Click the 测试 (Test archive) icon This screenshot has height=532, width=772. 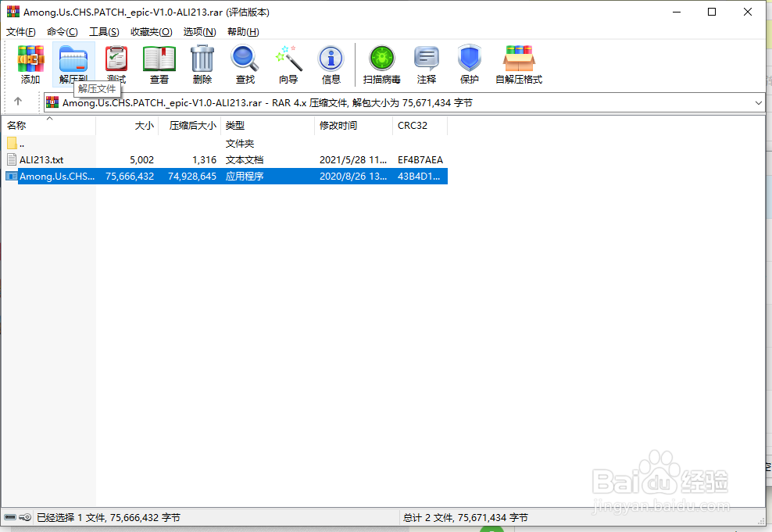click(116, 59)
